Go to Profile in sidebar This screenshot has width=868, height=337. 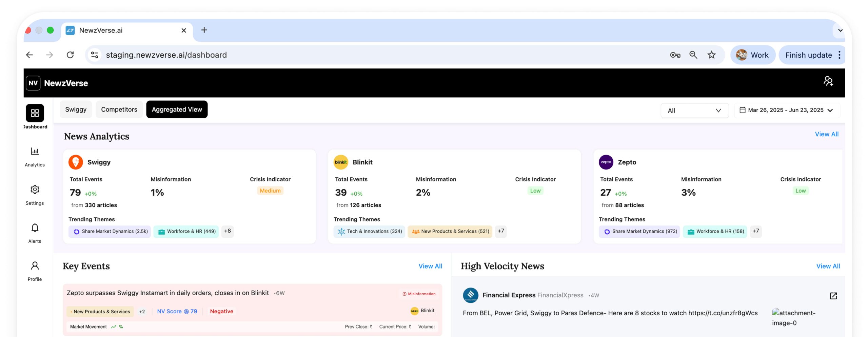(x=35, y=266)
